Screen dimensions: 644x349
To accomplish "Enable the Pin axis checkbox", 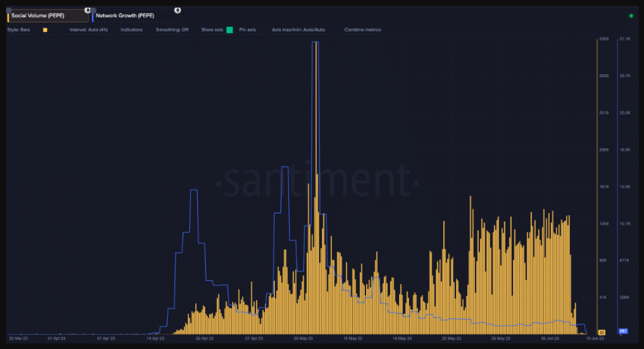I will (262, 29).
